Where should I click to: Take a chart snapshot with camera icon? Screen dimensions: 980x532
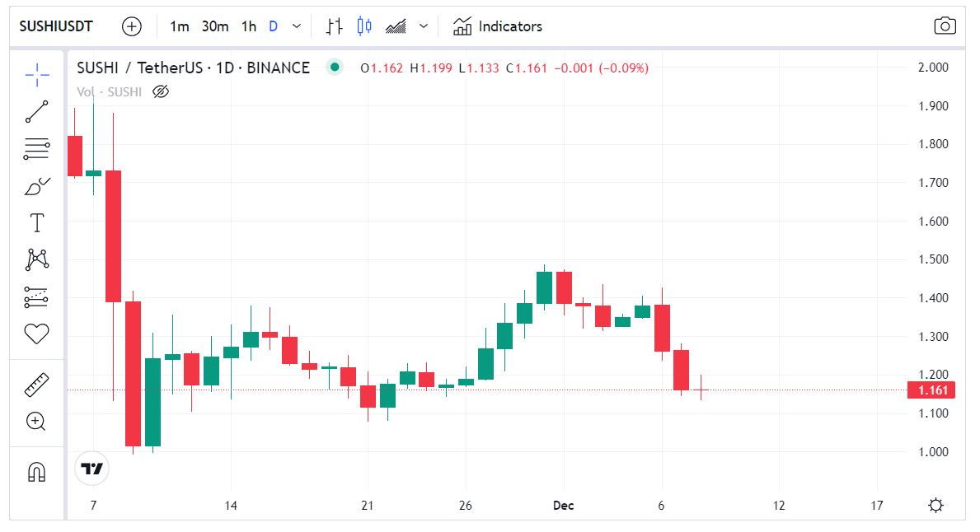(x=945, y=26)
